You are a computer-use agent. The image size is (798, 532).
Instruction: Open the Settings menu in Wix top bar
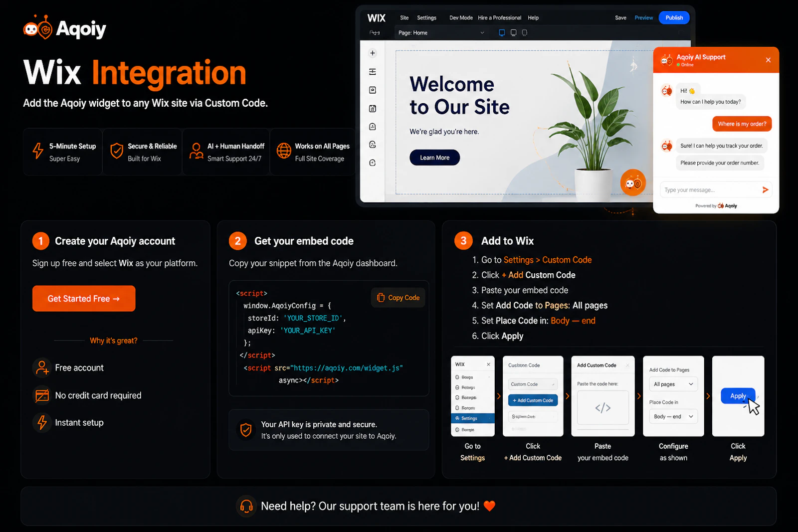tap(426, 18)
